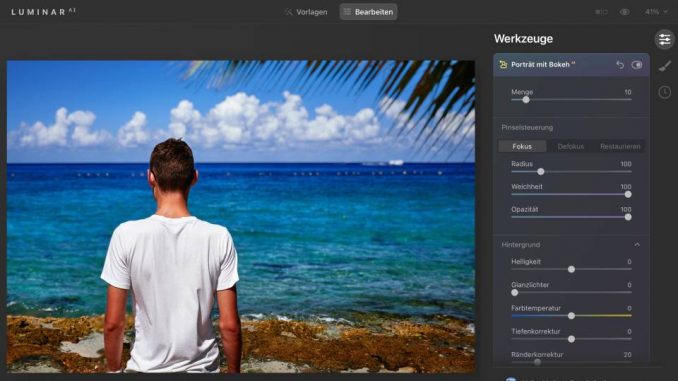Image resolution: width=678 pixels, height=381 pixels.
Task: Switch to the Bearbeiten tab
Action: [368, 12]
